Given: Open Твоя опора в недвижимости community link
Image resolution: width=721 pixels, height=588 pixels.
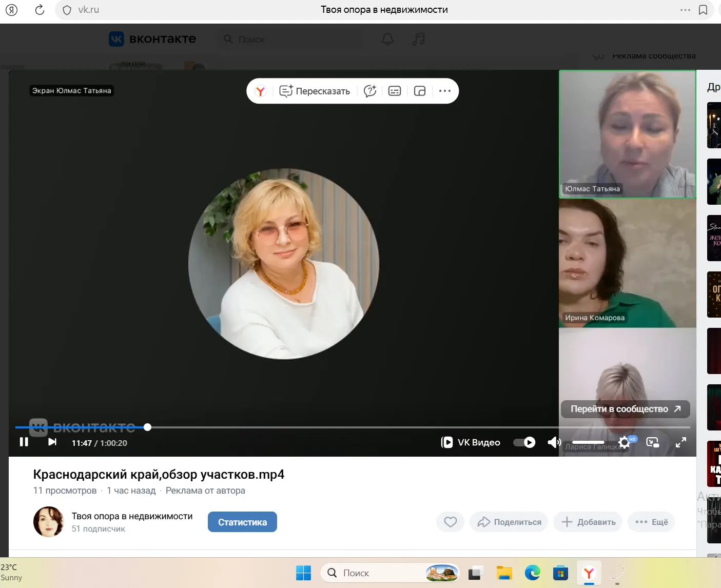Looking at the screenshot, I should coord(132,516).
